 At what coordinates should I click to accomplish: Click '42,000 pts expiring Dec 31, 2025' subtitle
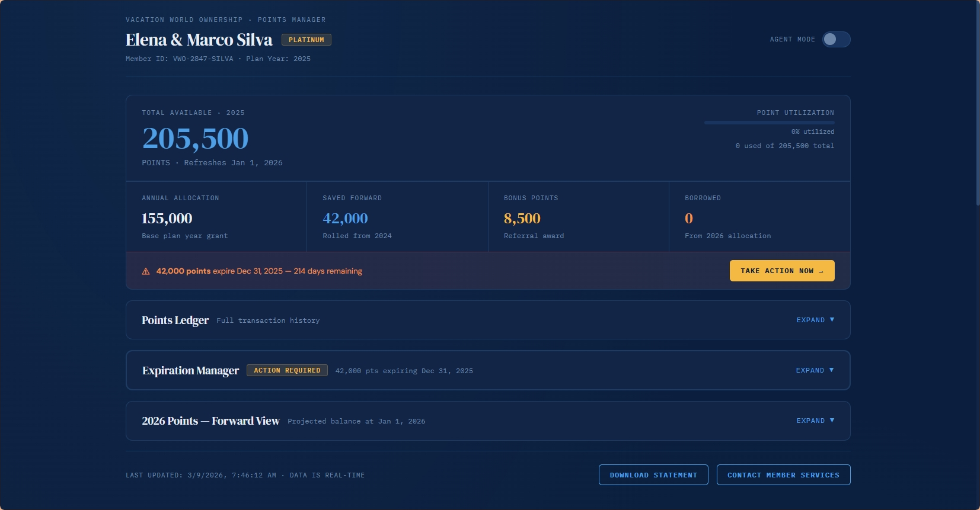coord(404,371)
